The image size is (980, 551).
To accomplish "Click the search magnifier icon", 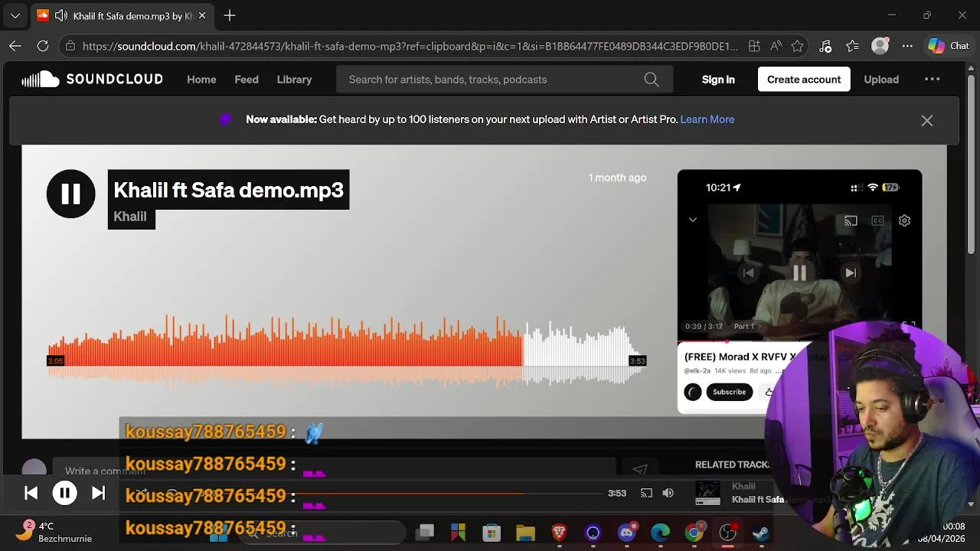I will [x=652, y=80].
